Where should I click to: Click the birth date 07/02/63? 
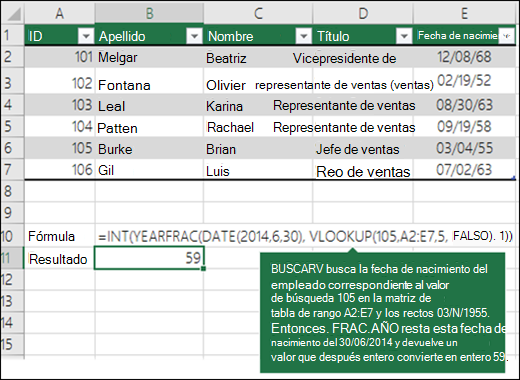click(x=464, y=169)
